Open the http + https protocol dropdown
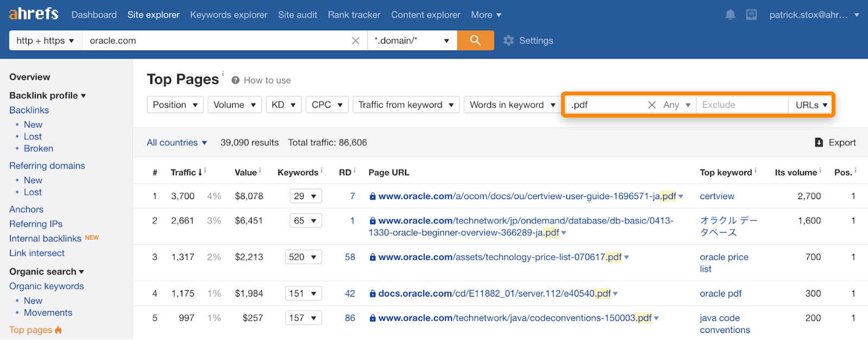 tap(46, 41)
